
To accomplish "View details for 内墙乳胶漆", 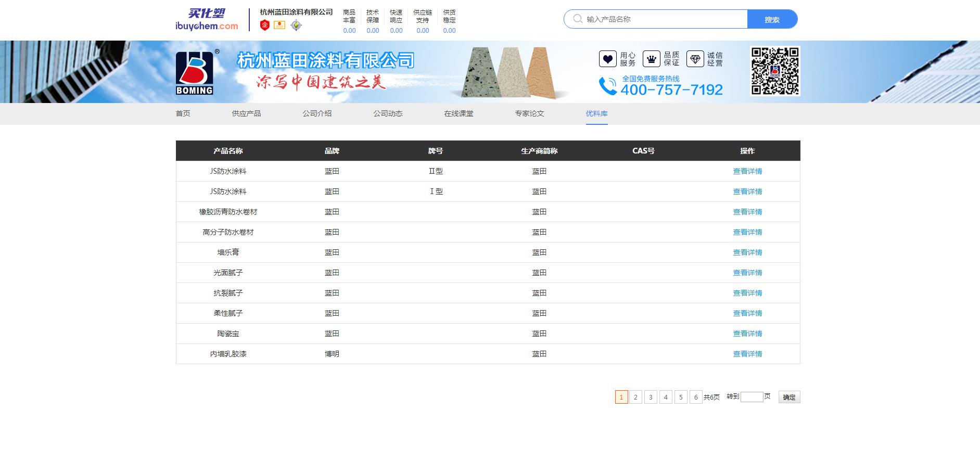I will (748, 354).
